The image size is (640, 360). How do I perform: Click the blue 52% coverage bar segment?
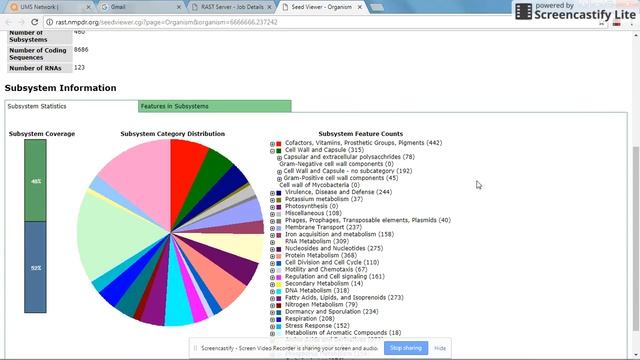[35, 267]
